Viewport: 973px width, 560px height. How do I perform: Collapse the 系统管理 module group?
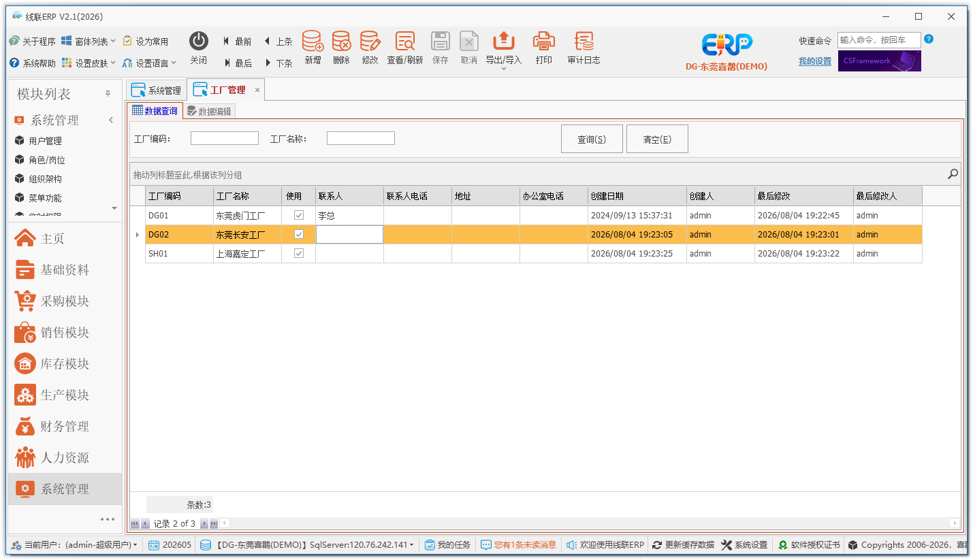tap(111, 120)
